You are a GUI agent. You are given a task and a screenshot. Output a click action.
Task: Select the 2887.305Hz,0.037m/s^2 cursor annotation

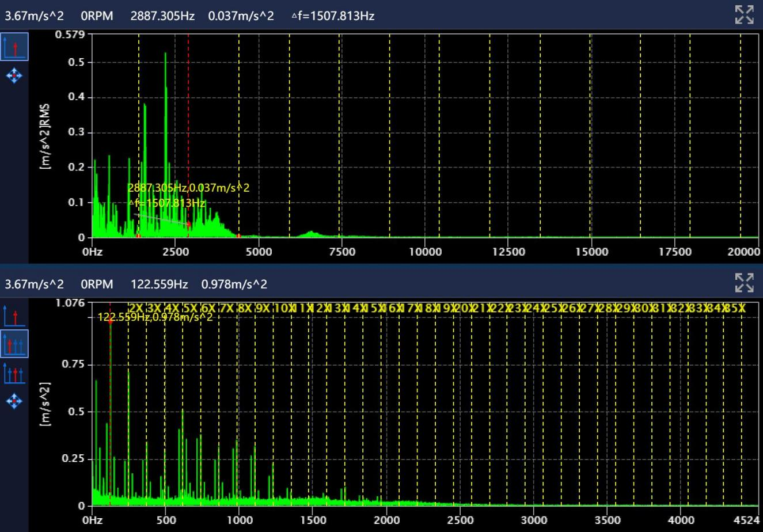click(188, 188)
